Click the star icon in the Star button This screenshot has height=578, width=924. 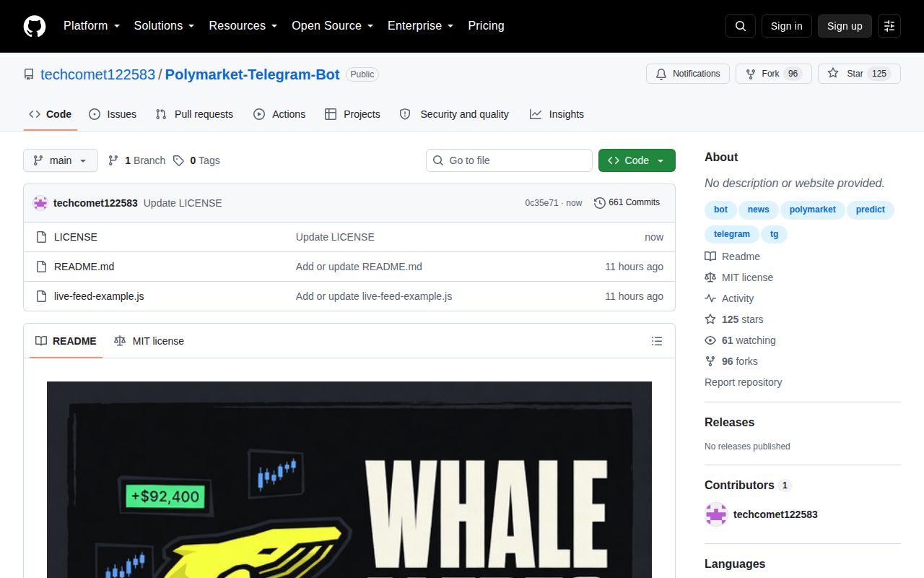pyautogui.click(x=833, y=74)
